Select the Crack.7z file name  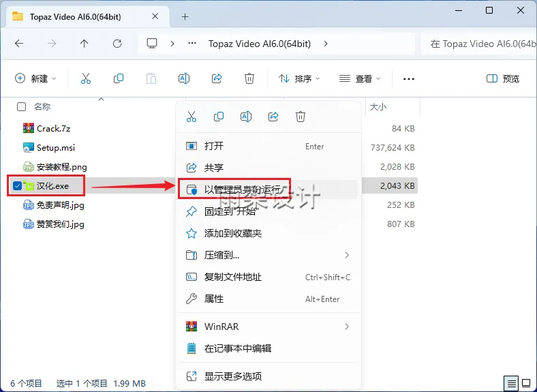[53, 128]
